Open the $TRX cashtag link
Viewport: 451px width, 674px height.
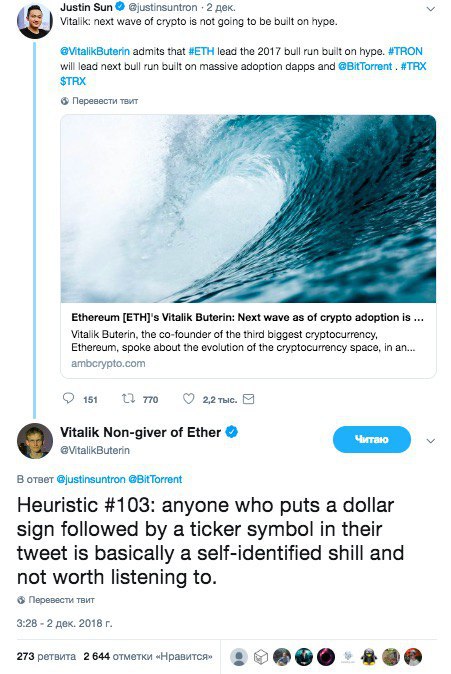coord(73,81)
